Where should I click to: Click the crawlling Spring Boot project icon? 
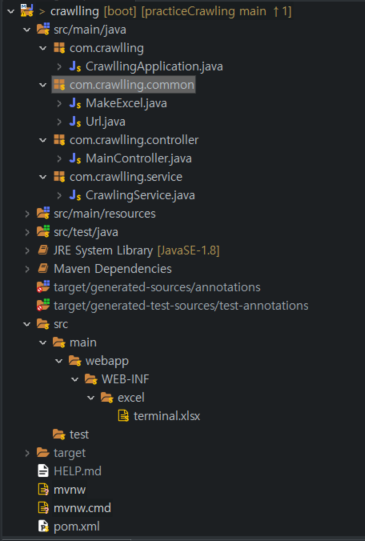coord(27,11)
